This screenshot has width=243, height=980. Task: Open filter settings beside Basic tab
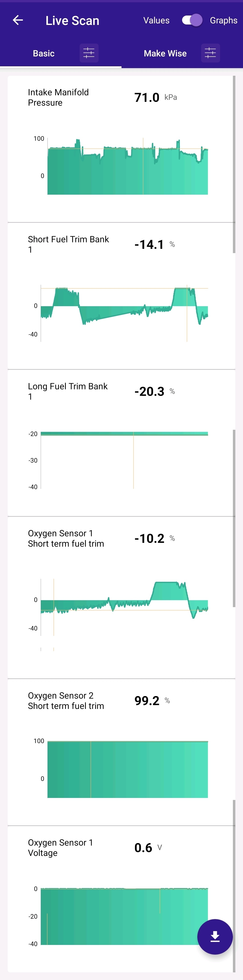[89, 53]
